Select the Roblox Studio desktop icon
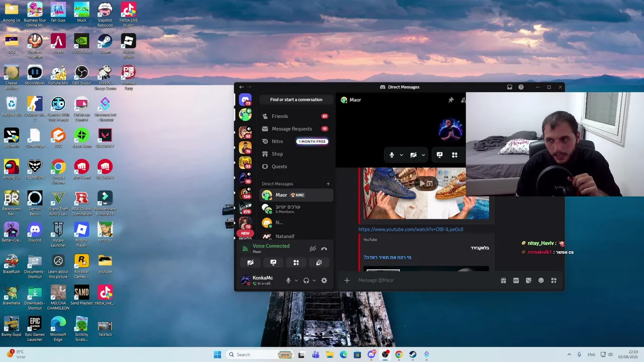The image size is (644, 362). (x=128, y=46)
